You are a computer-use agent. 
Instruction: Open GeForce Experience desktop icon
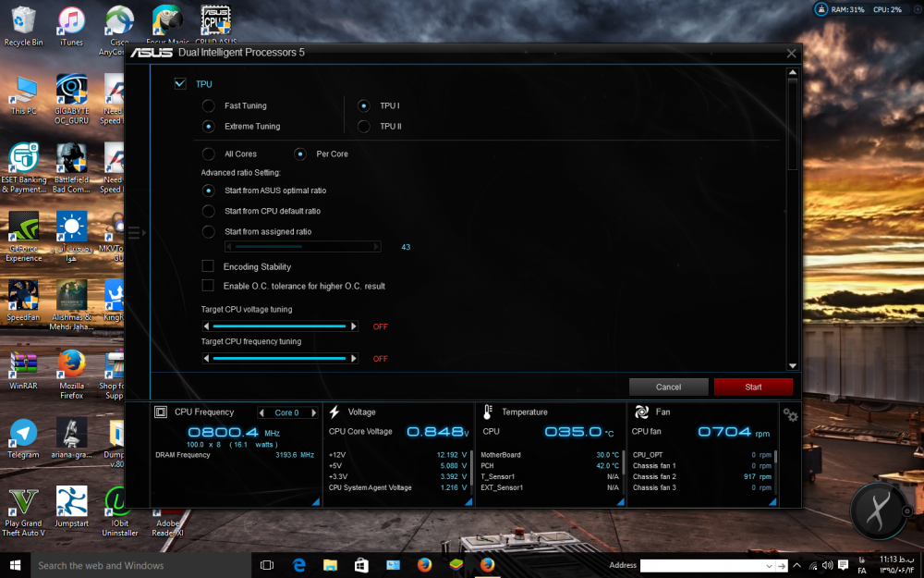[x=24, y=237]
